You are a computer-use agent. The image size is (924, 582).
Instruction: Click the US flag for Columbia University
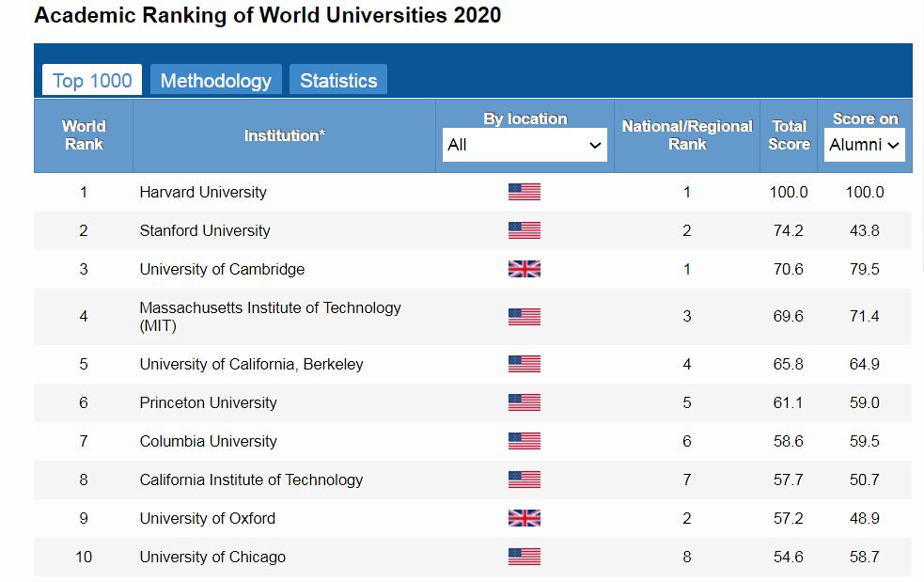click(525, 441)
